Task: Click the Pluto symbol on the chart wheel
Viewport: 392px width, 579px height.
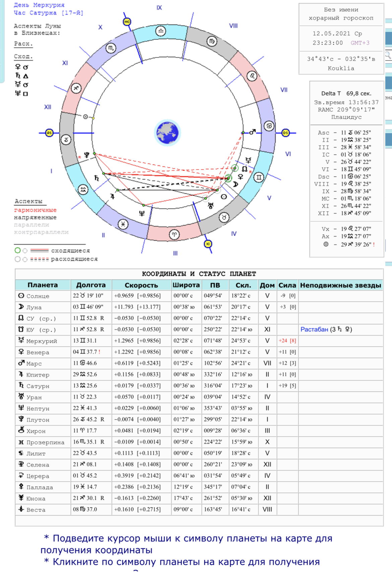Action: click(86, 155)
